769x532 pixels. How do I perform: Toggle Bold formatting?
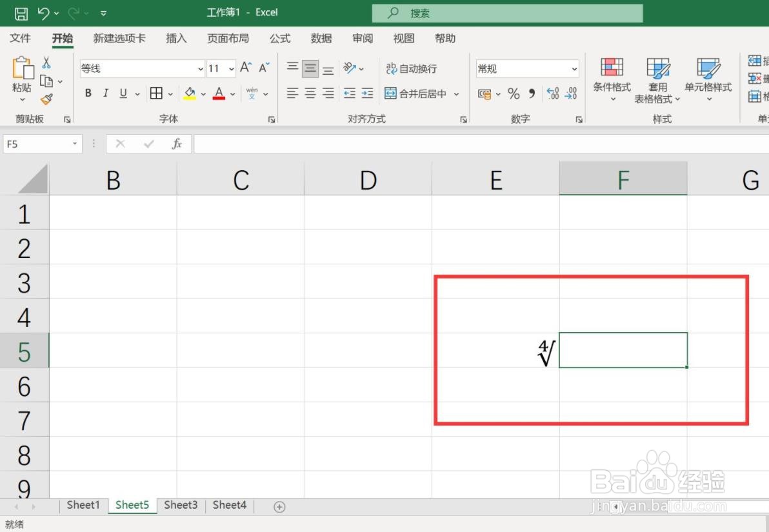88,93
